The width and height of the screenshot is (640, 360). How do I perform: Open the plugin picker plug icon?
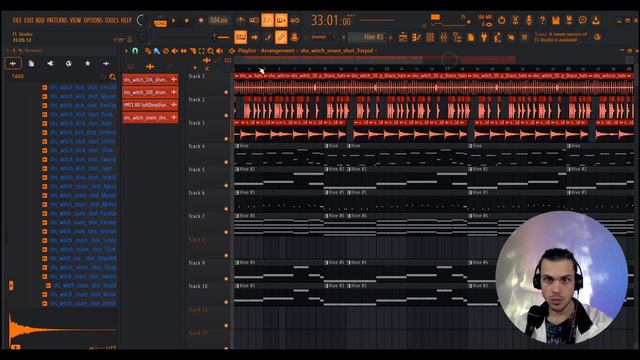point(484,38)
